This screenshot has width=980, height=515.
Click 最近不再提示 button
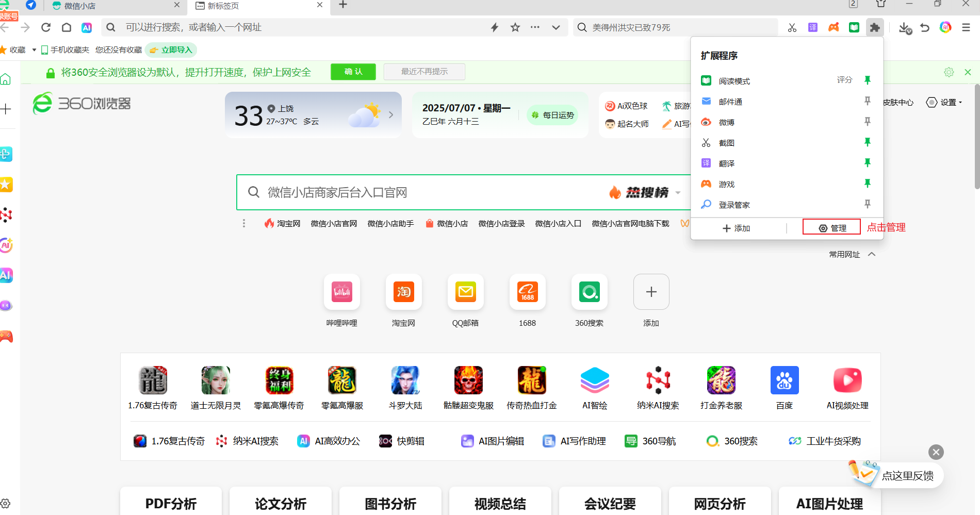click(424, 72)
